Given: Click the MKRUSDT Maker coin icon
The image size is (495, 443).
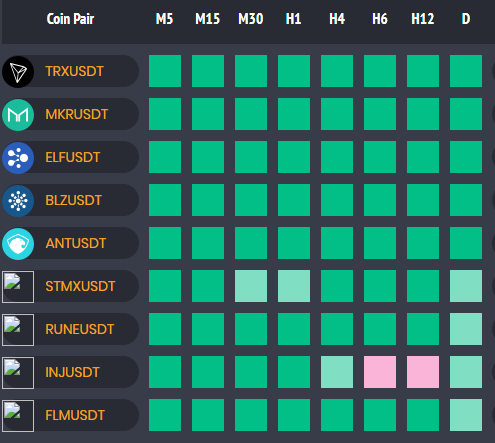Looking at the screenshot, I should (x=18, y=115).
